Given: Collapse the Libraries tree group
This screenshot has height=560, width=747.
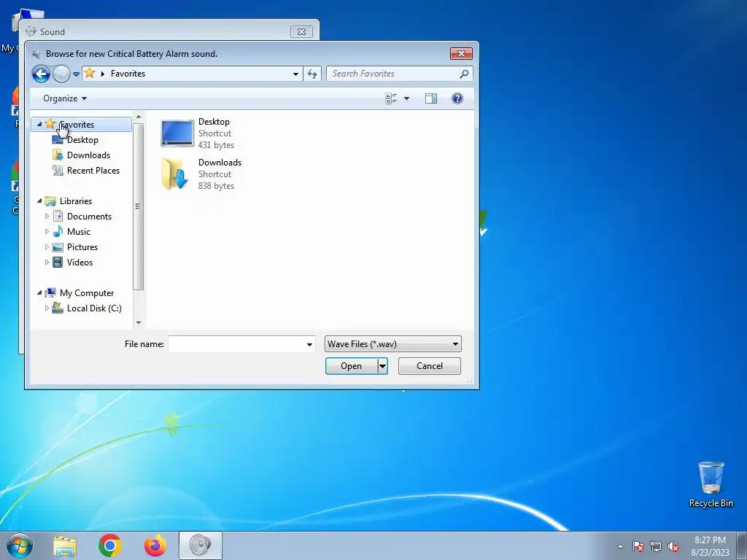Looking at the screenshot, I should tap(39, 201).
